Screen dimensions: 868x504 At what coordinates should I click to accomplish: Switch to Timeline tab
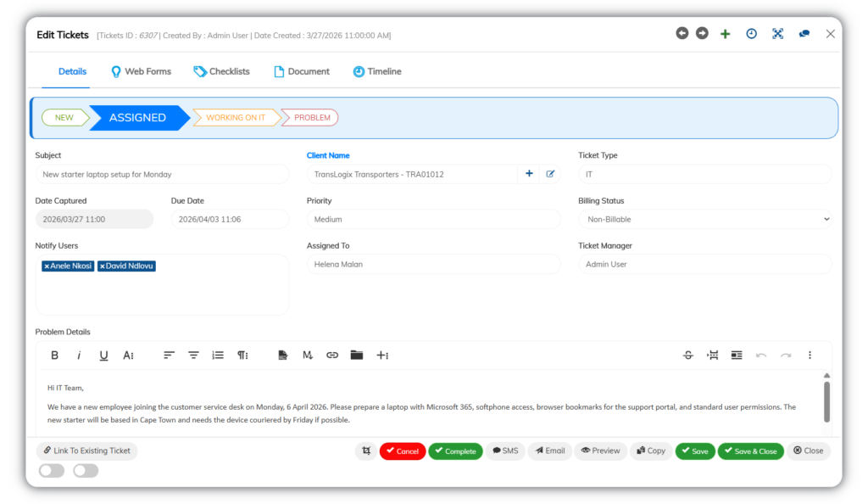click(x=377, y=71)
